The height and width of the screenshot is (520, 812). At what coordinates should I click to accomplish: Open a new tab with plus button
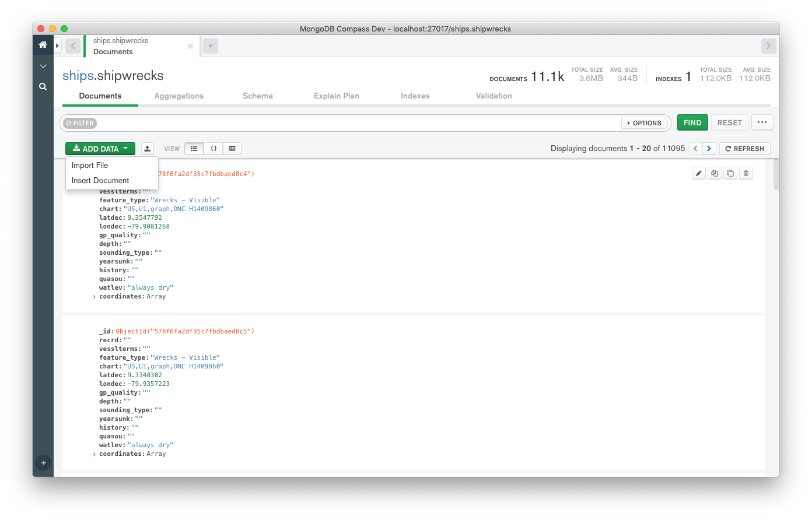click(x=211, y=46)
